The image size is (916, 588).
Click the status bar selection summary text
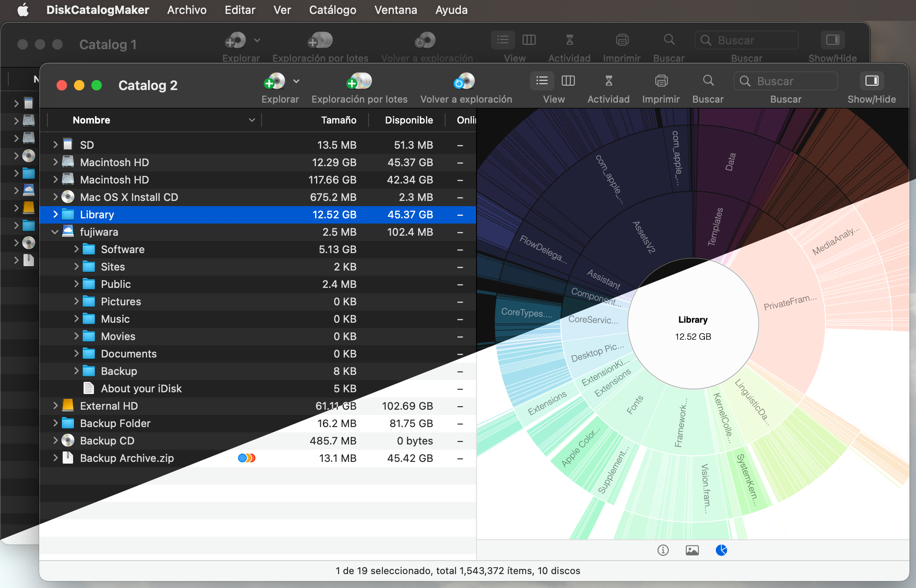pyautogui.click(x=458, y=571)
